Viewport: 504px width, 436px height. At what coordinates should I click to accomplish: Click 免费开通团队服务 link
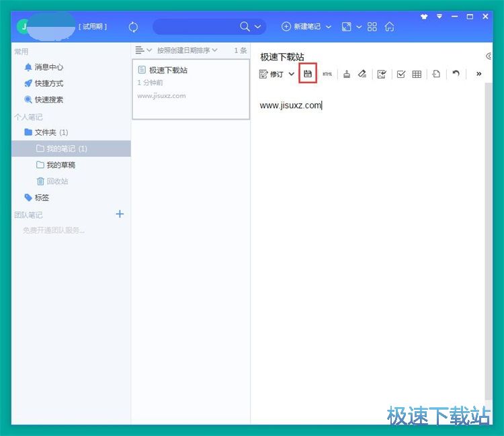click(x=54, y=230)
